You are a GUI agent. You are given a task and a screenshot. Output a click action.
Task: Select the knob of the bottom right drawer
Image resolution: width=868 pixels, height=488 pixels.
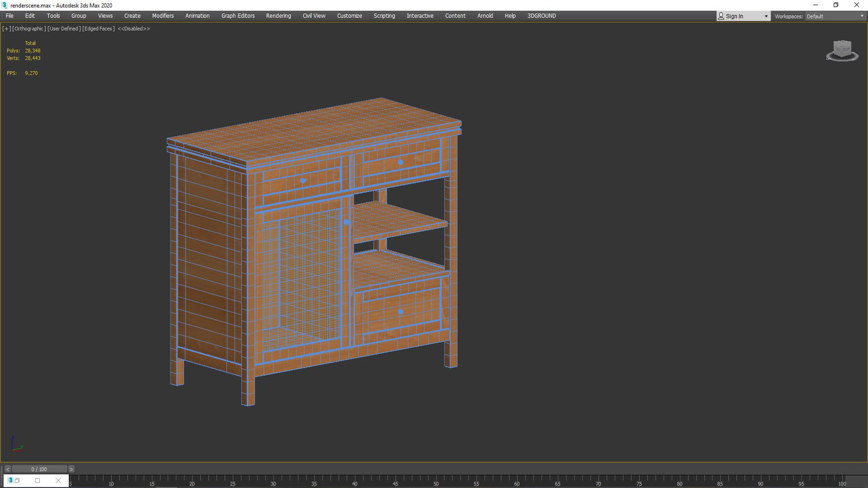[400, 311]
